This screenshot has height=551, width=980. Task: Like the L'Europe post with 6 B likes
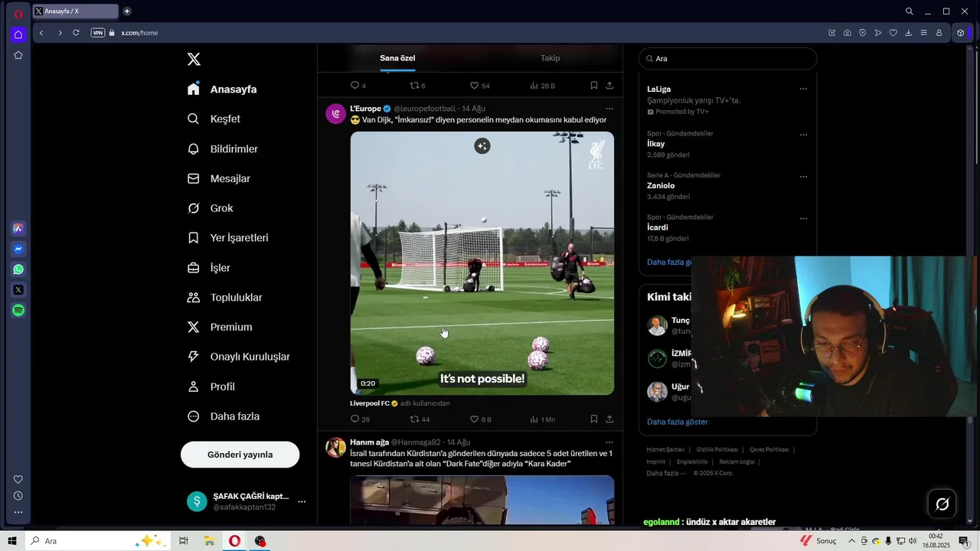pyautogui.click(x=480, y=419)
